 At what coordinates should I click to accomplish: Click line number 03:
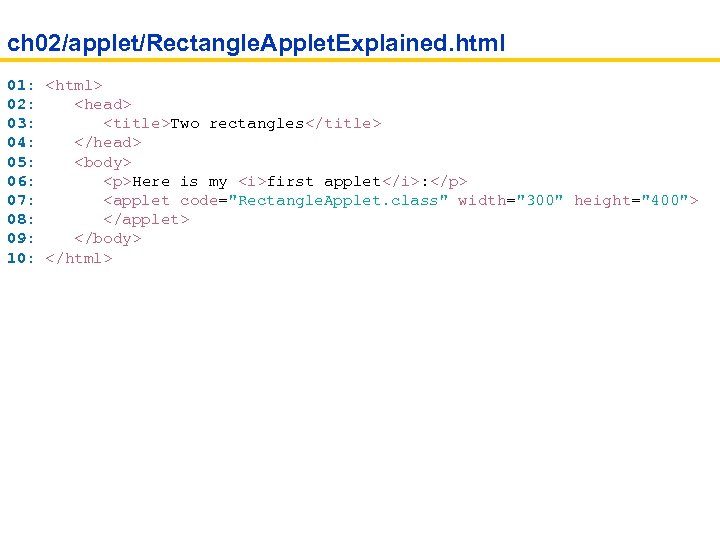(x=21, y=124)
